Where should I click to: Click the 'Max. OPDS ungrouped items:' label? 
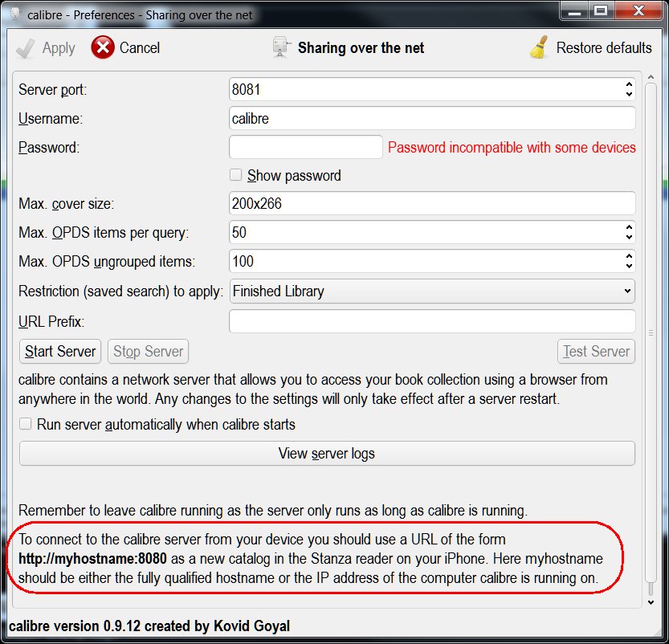pos(107,262)
